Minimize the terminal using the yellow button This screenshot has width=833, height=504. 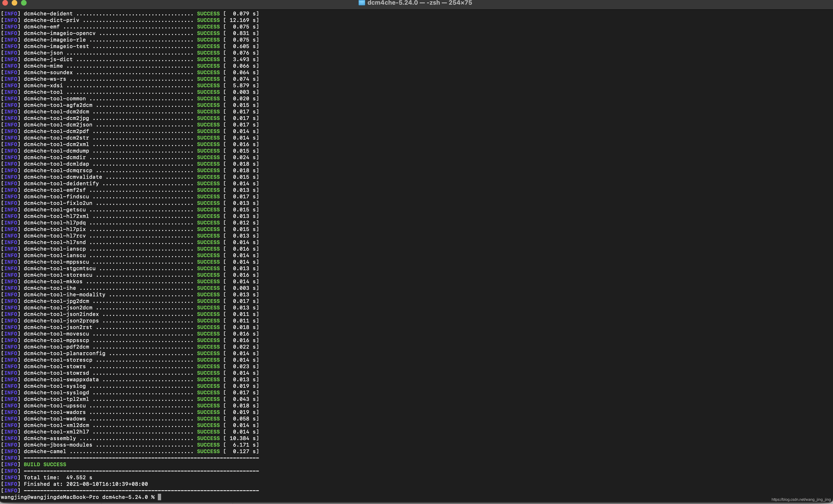(14, 3)
